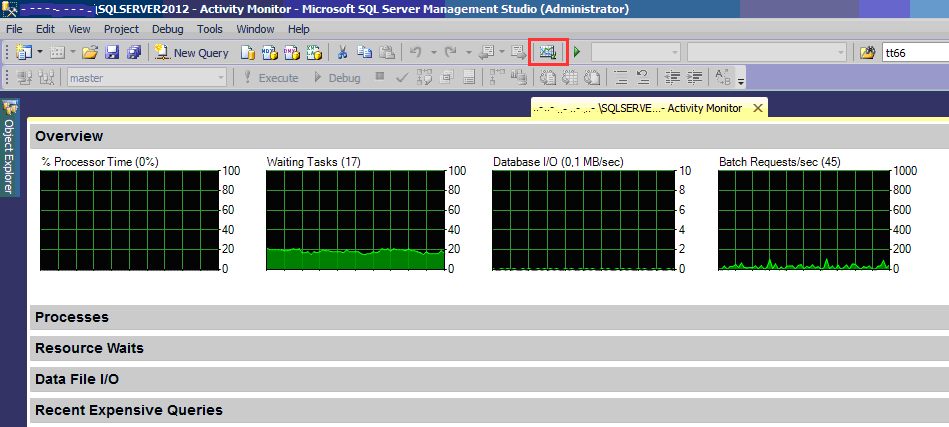Viewport: 949px width, 427px height.
Task: Open the Object Explorer side panel tab
Action: [10, 148]
